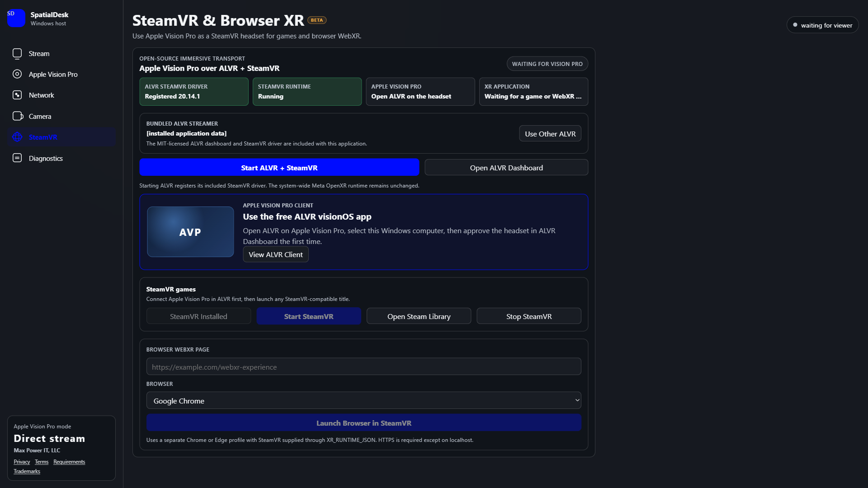The image size is (868, 488).
Task: Click the note about XR_RUNTIME_JSON profile
Action: tap(310, 440)
